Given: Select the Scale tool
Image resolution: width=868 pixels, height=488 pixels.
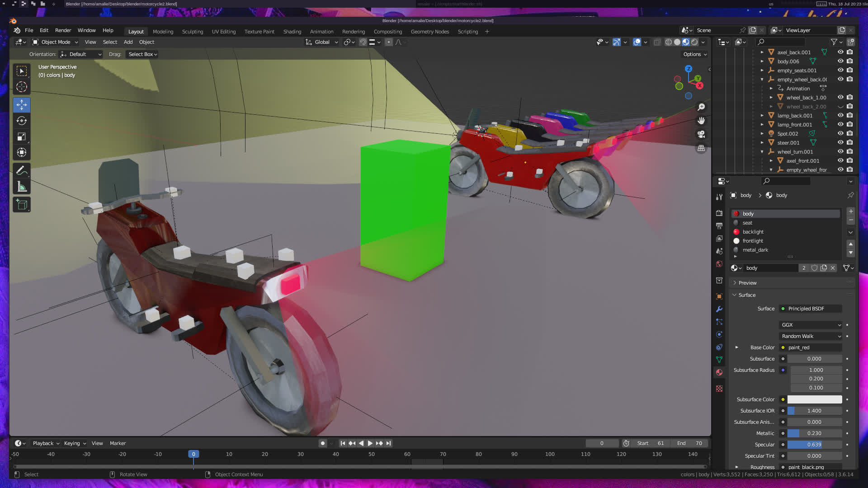Looking at the screenshot, I should pos(21,136).
